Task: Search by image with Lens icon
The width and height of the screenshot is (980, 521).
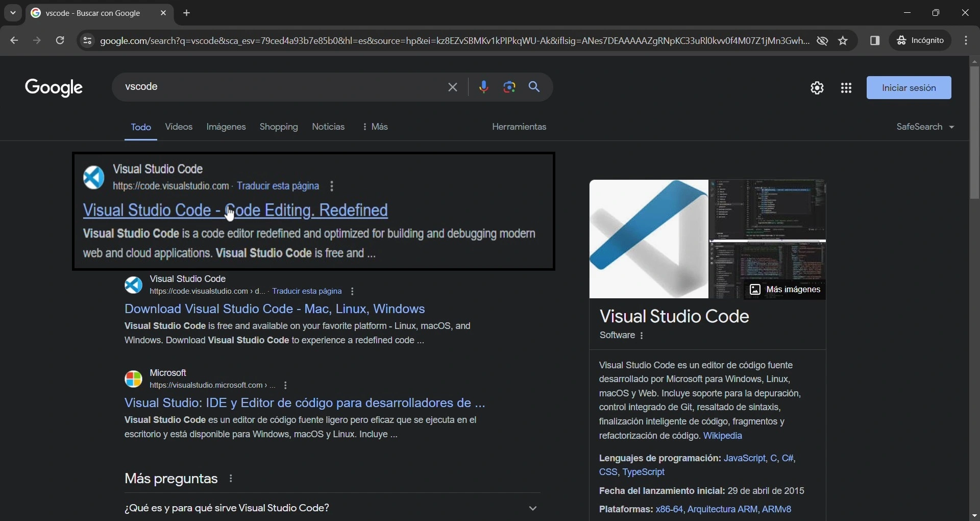Action: tap(509, 87)
